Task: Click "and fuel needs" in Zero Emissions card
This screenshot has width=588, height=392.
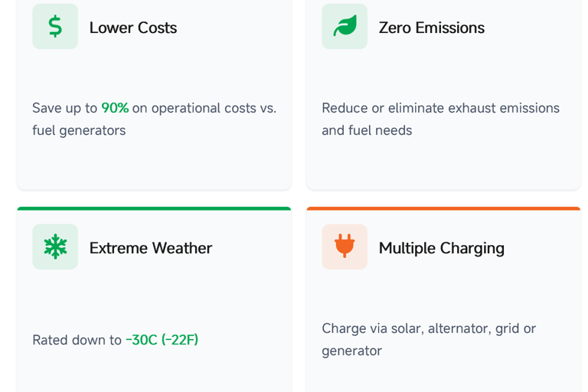Action: click(x=367, y=130)
